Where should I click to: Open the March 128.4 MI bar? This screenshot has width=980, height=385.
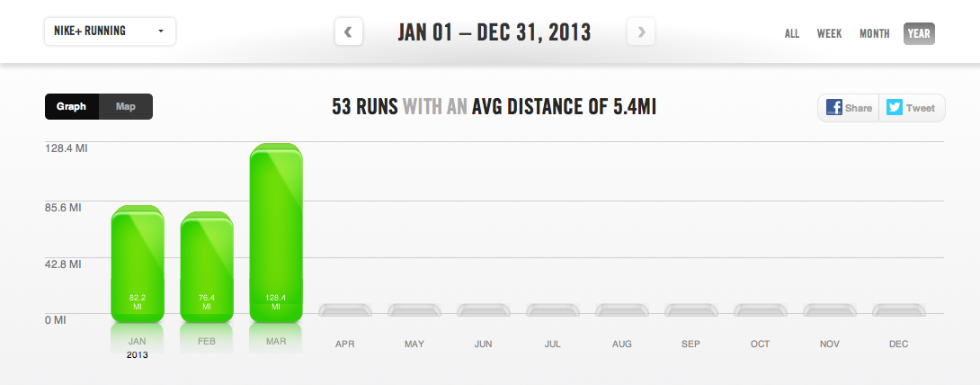[x=276, y=232]
